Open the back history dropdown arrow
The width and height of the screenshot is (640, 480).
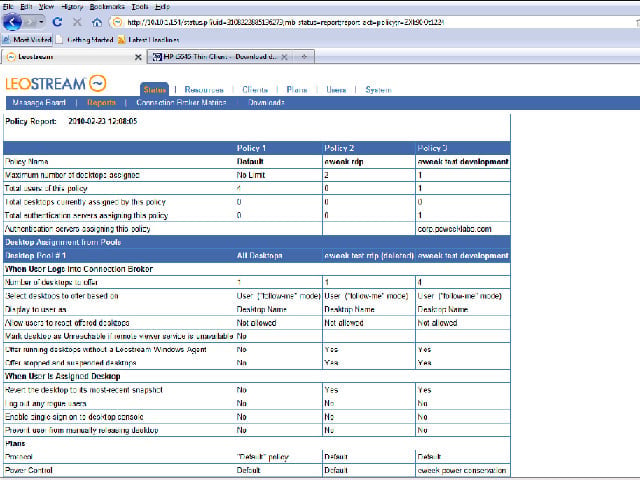[42, 22]
